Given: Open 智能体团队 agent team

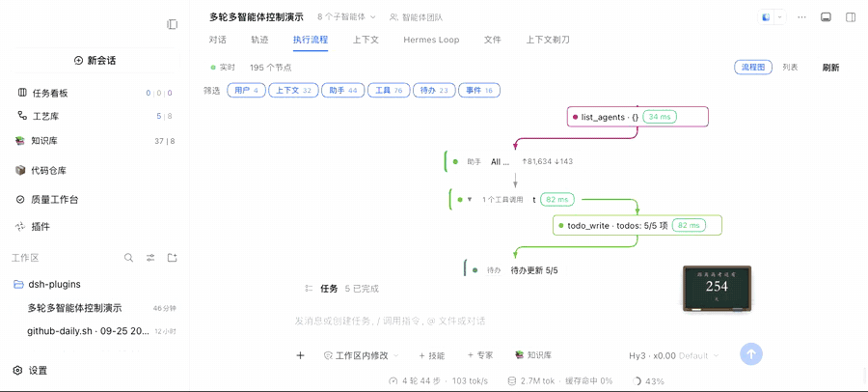Looking at the screenshot, I should [x=416, y=17].
